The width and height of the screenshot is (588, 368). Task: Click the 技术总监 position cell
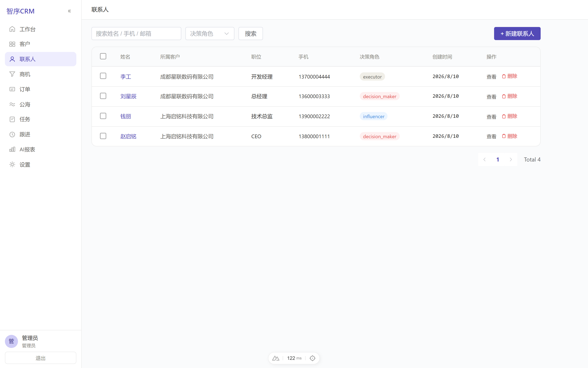point(262,116)
